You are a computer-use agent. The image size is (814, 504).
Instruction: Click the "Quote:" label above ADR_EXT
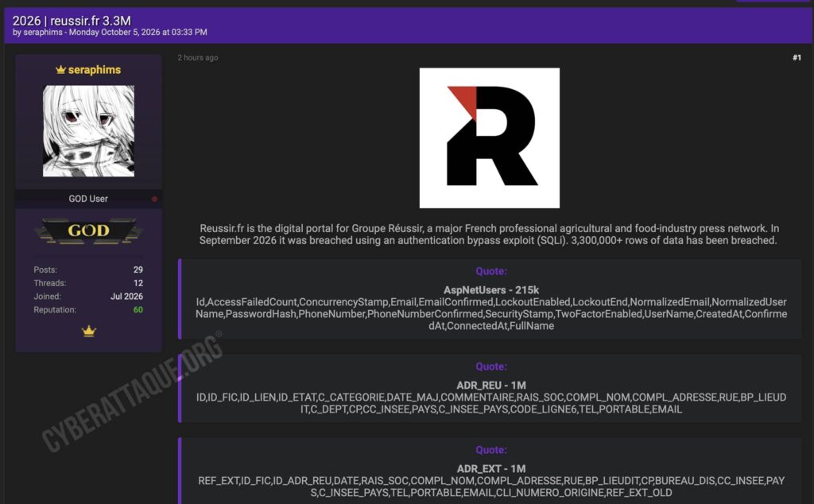pos(491,450)
